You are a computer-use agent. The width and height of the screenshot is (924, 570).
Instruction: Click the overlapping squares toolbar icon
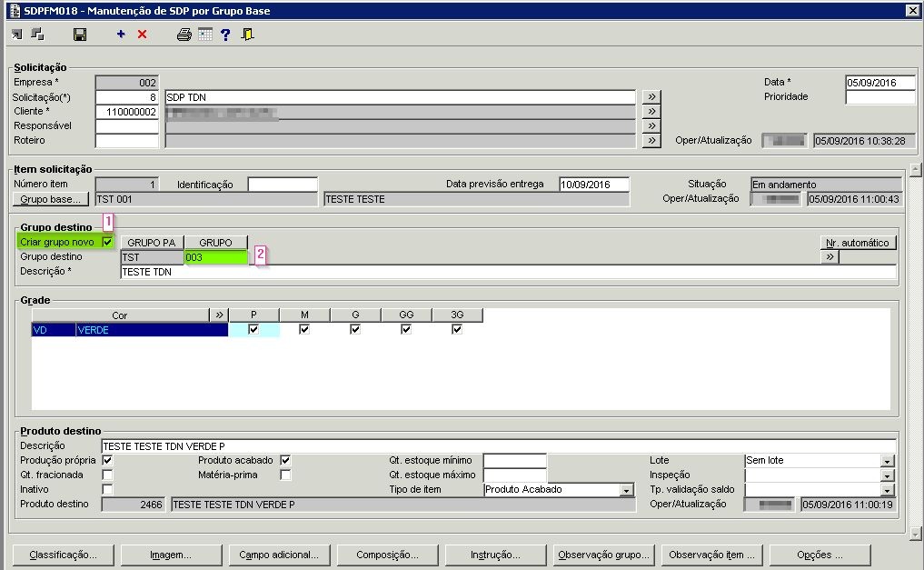pos(37,35)
